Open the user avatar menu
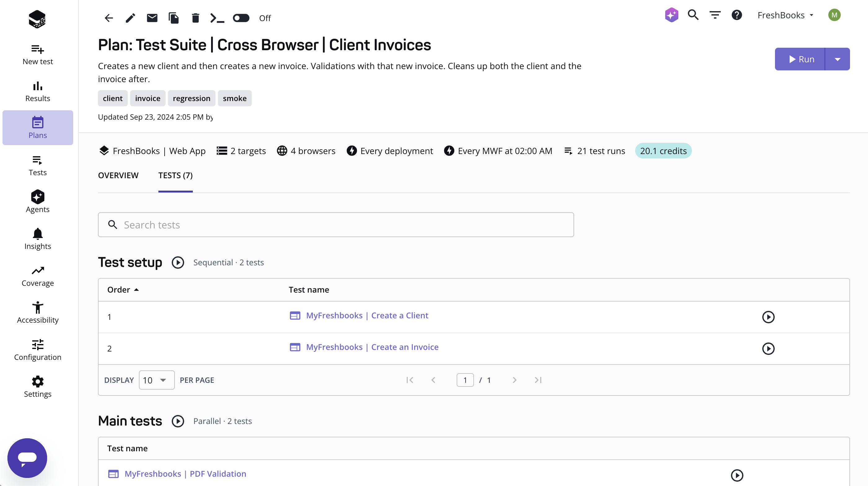Screen dimensions: 868x486 (x=834, y=15)
